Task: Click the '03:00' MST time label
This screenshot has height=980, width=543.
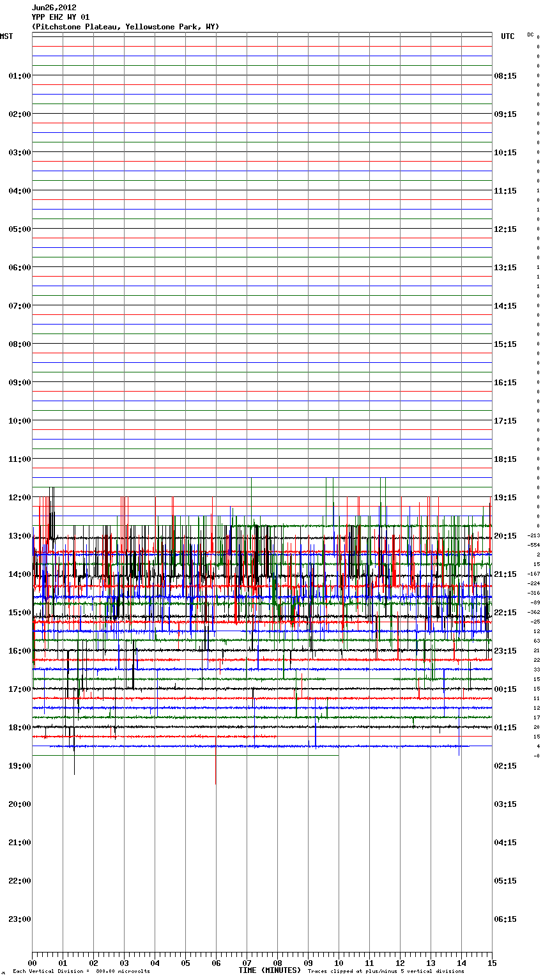Action: (x=20, y=153)
